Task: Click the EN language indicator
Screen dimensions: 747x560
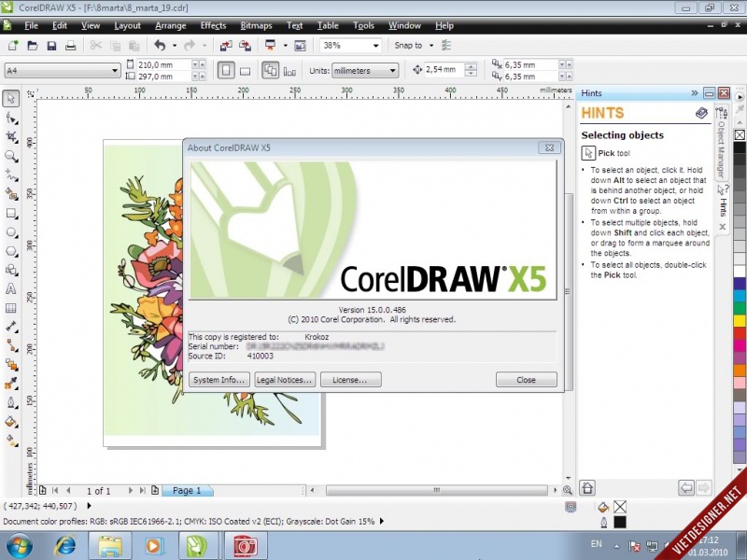Action: (x=596, y=544)
